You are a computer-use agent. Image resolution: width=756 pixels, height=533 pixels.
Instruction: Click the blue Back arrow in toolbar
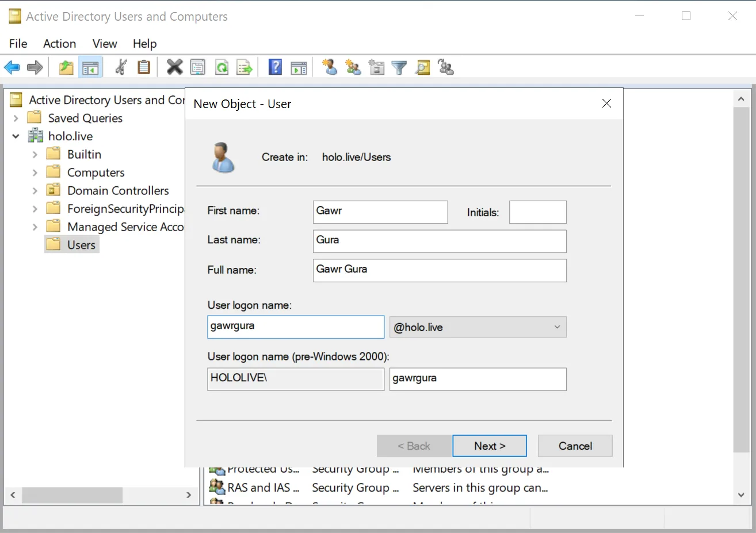[x=12, y=67]
